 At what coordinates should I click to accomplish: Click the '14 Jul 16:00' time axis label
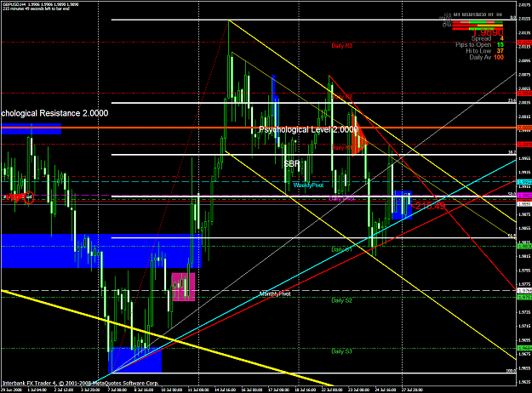[x=226, y=390]
